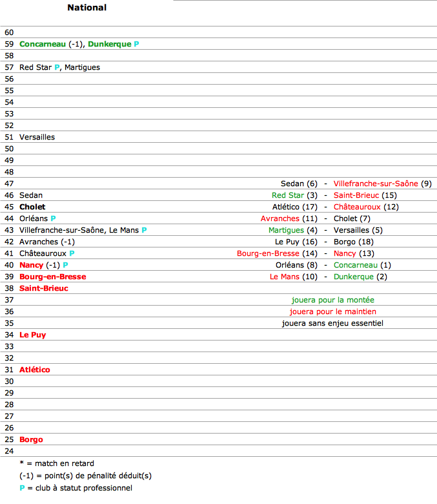Click the P badge next to Châteauroux at 41 points
Screen dimensions: 437x504
tap(72, 253)
